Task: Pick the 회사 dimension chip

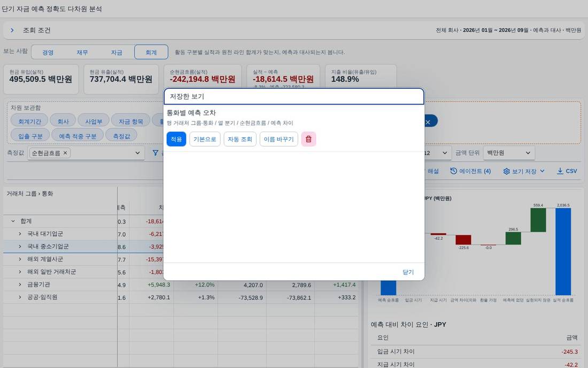Action: tap(63, 121)
